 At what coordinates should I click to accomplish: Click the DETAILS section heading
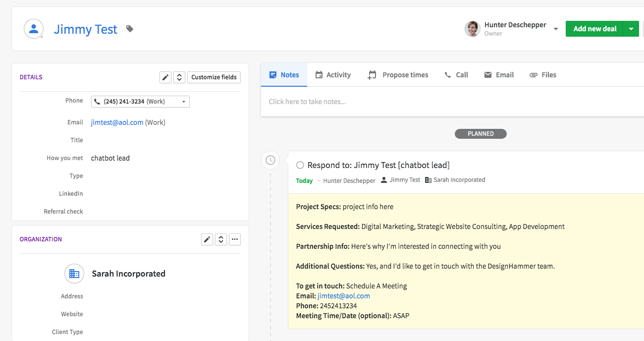point(31,77)
